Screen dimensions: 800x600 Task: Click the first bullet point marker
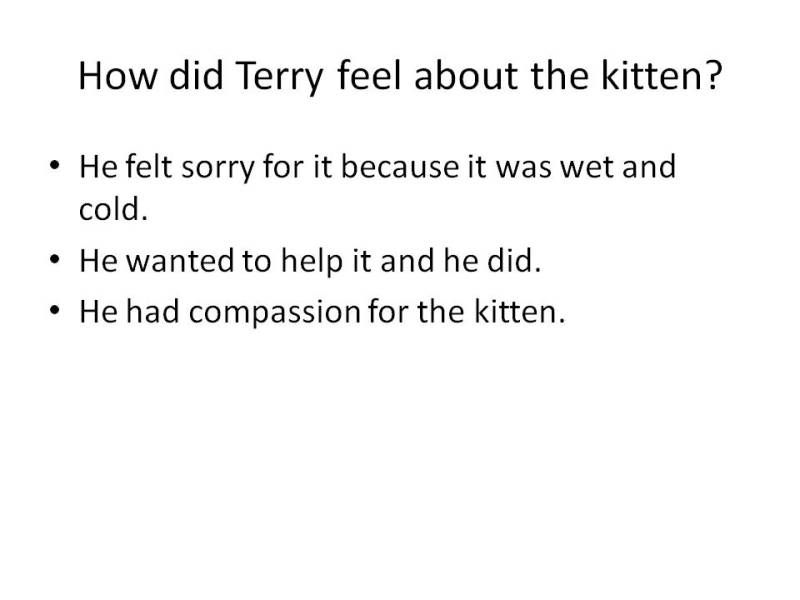[x=55, y=166]
